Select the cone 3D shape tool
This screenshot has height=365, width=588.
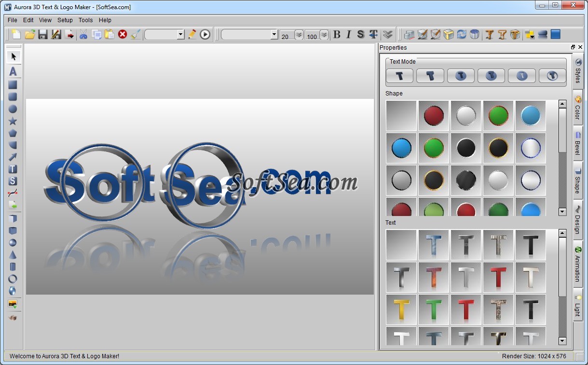[13, 255]
